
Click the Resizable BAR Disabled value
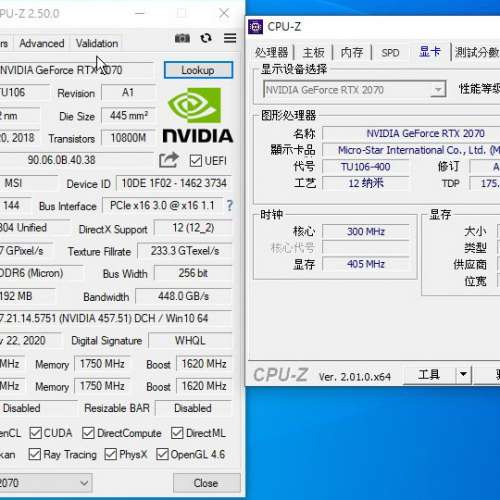pos(193,408)
